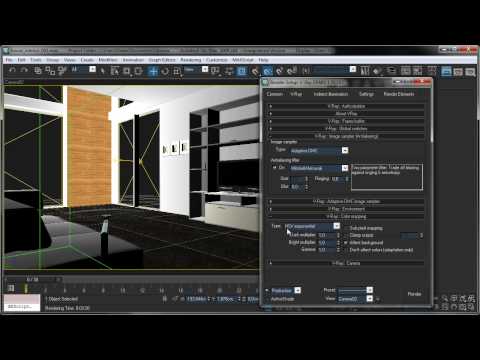
Task: Click the Unlink Selection tool icon
Action: point(50,70)
